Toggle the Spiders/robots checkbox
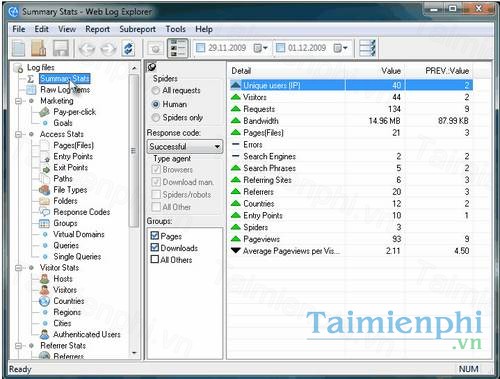500x379 pixels. click(x=156, y=195)
